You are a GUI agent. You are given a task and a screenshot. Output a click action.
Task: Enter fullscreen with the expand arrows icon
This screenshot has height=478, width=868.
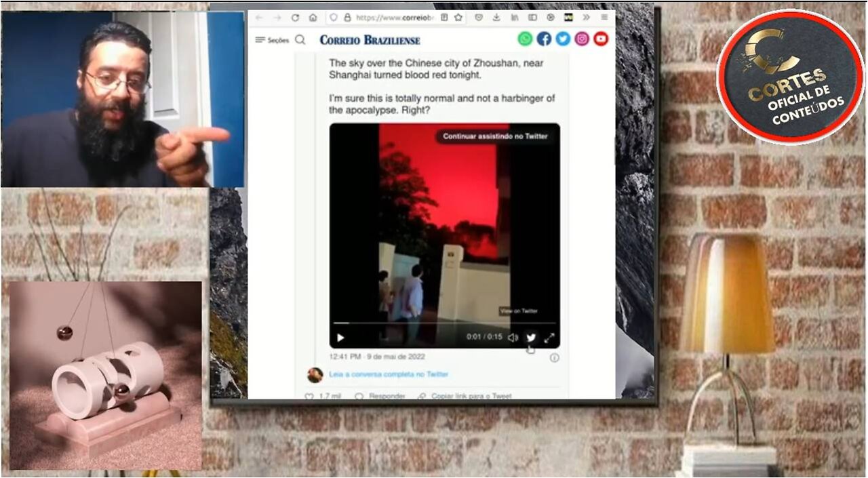[549, 338]
